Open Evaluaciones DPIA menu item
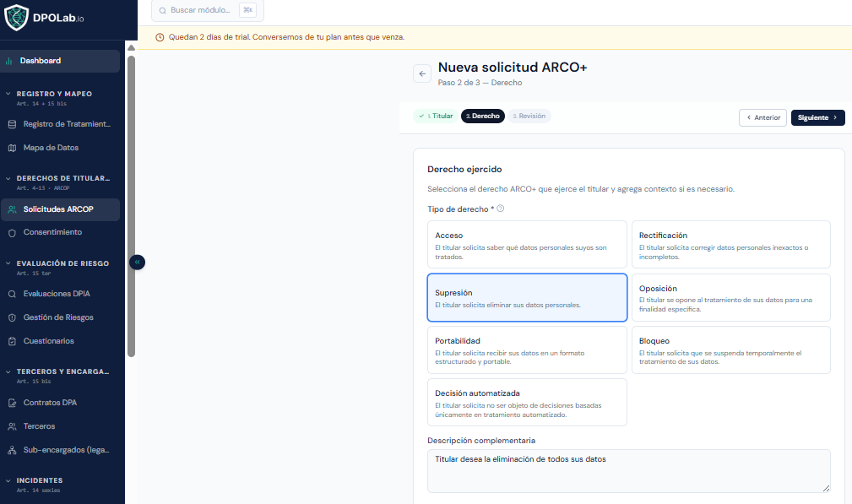Viewport: 852px width, 504px height. pos(60,294)
